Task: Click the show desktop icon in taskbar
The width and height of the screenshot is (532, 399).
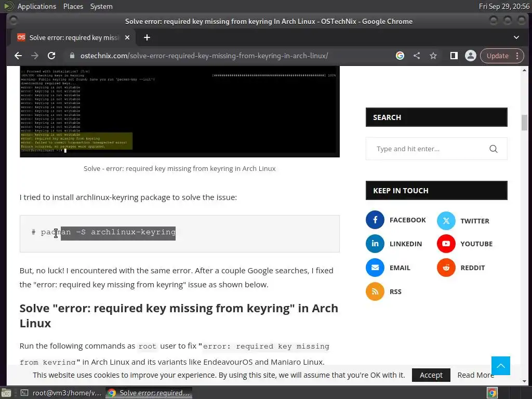Action: tap(6, 393)
